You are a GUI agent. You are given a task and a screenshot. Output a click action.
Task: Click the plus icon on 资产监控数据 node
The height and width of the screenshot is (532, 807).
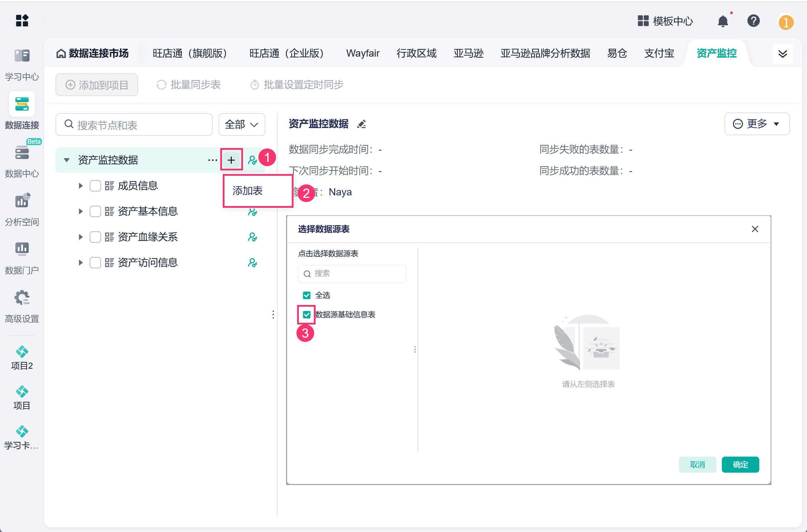(231, 160)
